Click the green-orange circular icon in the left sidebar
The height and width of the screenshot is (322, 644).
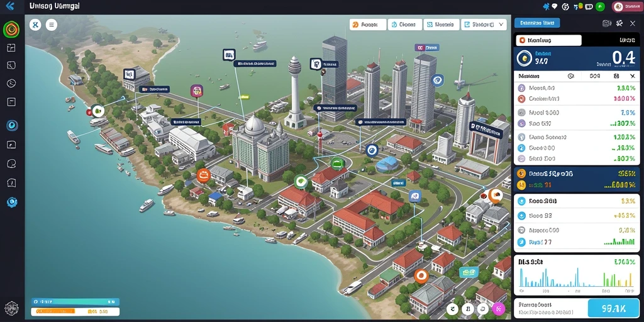pos(11,30)
